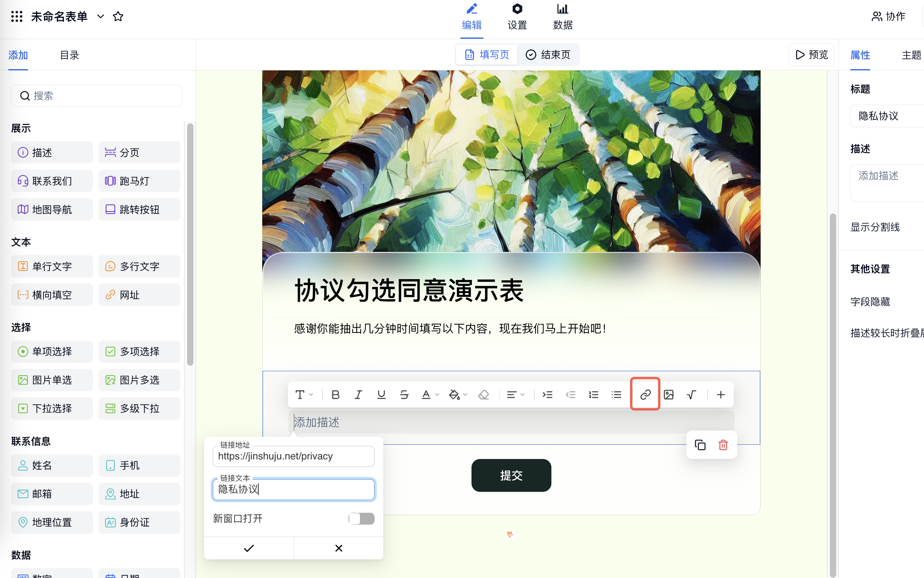
Task: Add a 地理位置 field
Action: [52, 522]
